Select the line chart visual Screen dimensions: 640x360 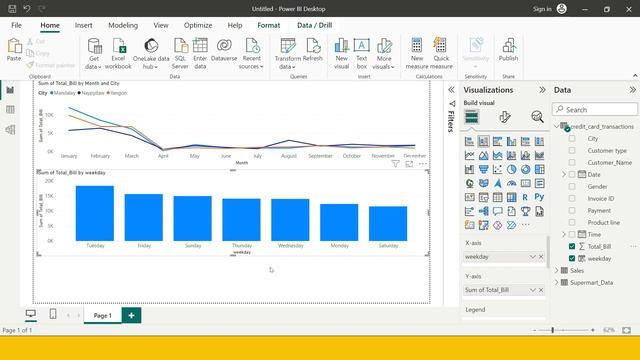pyautogui.click(x=469, y=155)
